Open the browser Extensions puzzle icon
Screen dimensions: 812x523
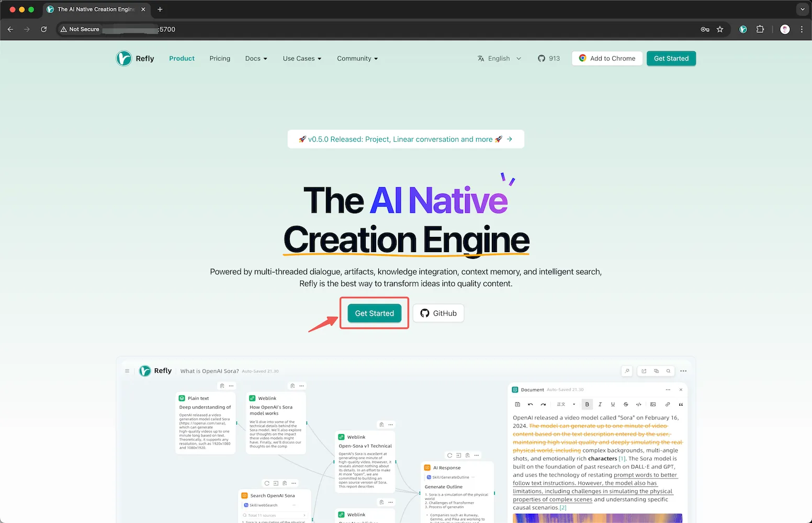pyautogui.click(x=760, y=29)
